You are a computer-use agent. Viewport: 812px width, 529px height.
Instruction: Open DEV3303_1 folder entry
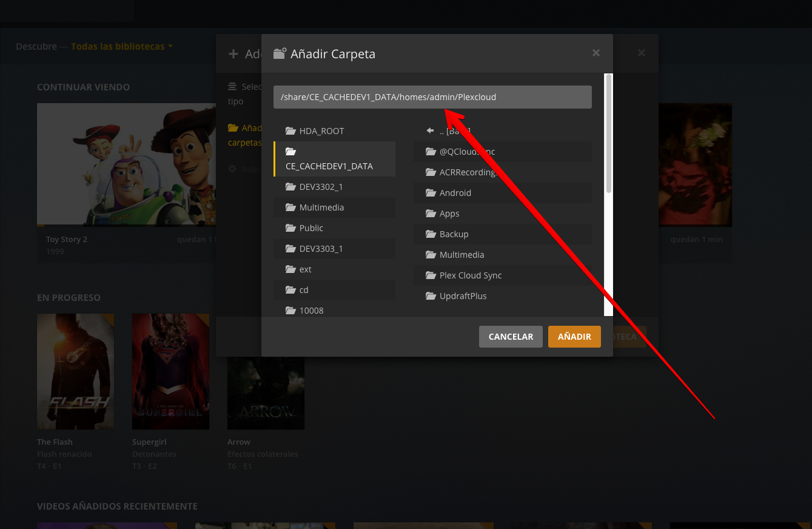334,249
